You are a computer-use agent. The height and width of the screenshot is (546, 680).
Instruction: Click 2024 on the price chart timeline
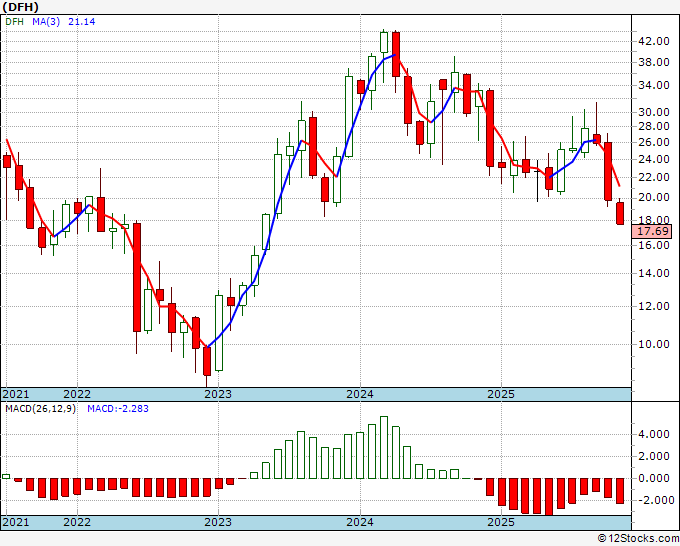click(360, 394)
